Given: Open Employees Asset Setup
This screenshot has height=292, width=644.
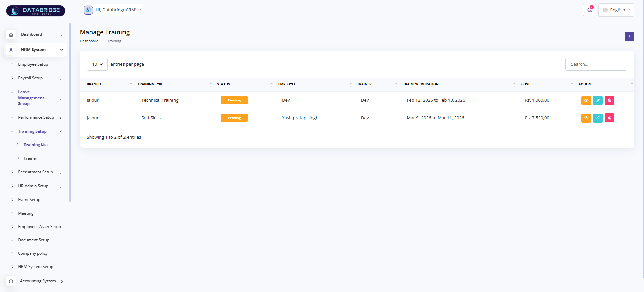Looking at the screenshot, I should pyautogui.click(x=40, y=227).
